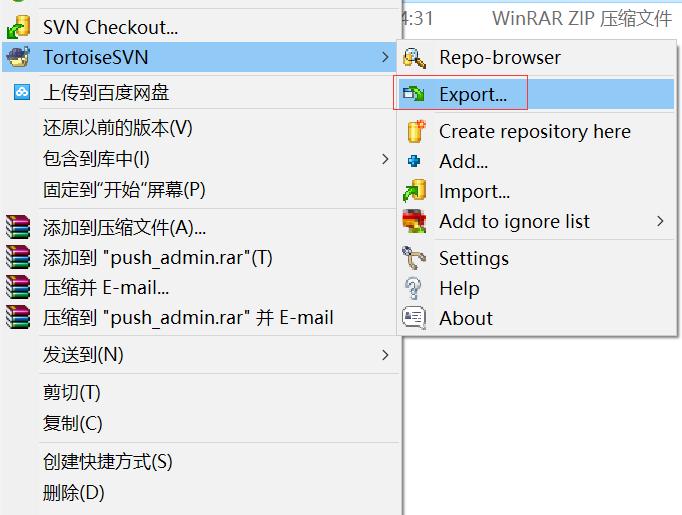Click 删除(D) to delete the item
Screen dimensions: 682x515
73,492
